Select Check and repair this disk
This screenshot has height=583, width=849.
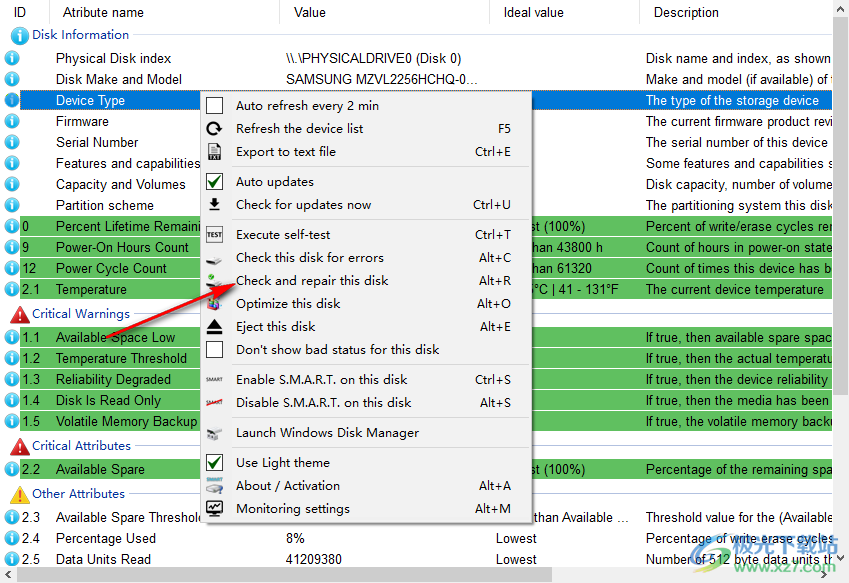coord(312,281)
